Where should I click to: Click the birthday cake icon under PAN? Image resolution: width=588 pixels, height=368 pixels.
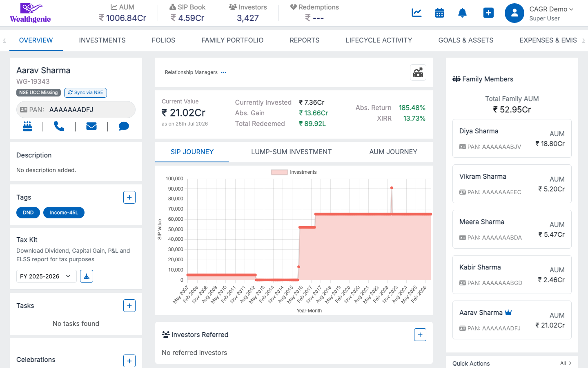(x=27, y=126)
